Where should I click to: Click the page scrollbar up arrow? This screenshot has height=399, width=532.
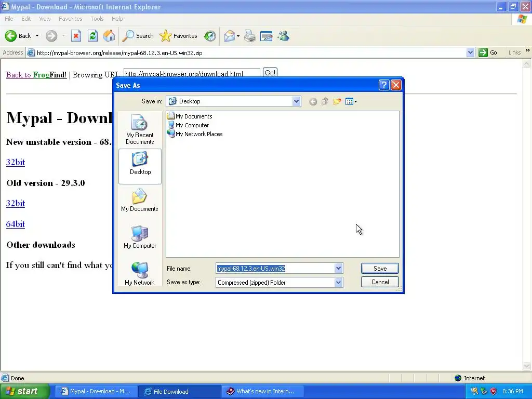[527, 64]
